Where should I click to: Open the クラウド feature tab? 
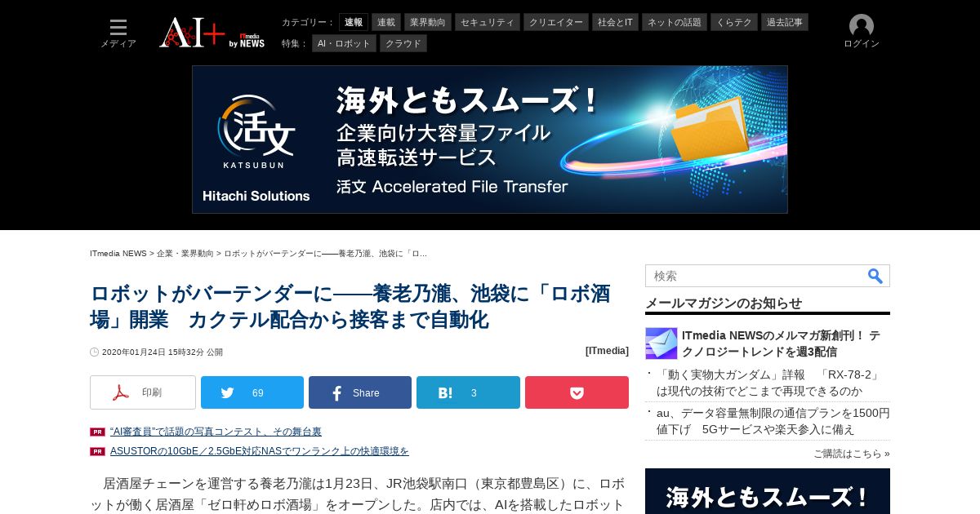pos(403,43)
